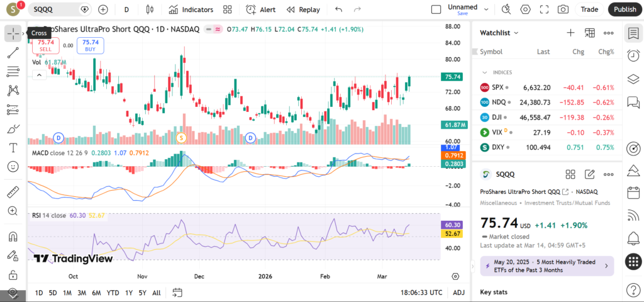Select the 6M time range
The image size is (644, 302).
tap(96, 293)
